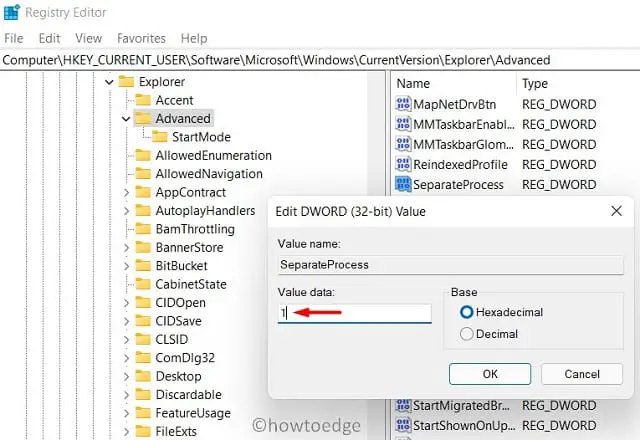Select the AllowedNavigation folder icon
This screenshot has height=440, width=640.
click(143, 173)
